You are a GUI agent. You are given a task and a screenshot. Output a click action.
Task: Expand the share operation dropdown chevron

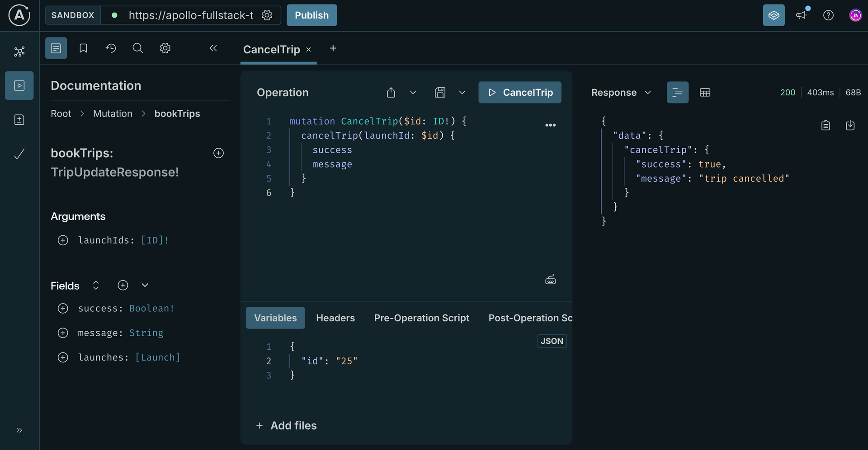[413, 92]
